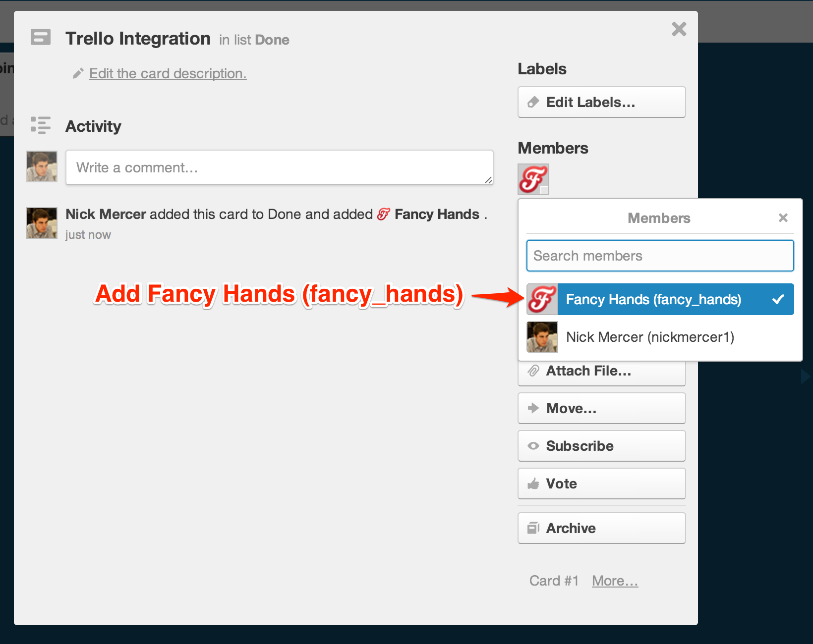Image resolution: width=813 pixels, height=644 pixels.
Task: Open the Edit Labels menu
Action: click(x=601, y=102)
